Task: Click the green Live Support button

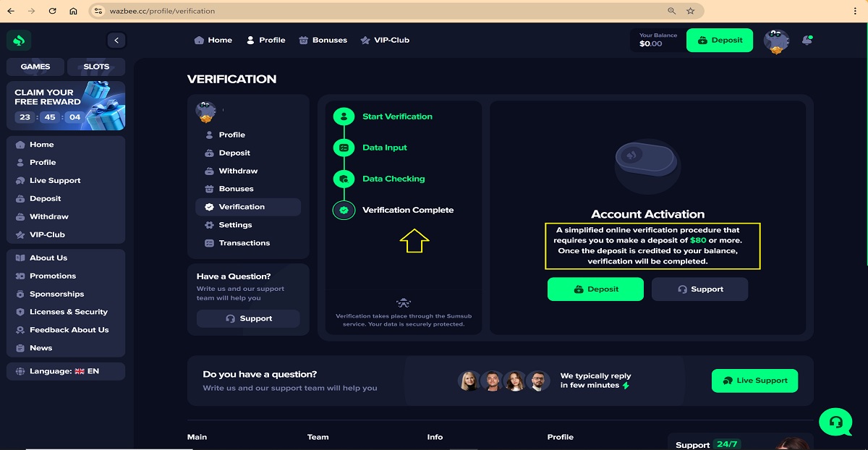Action: point(754,381)
